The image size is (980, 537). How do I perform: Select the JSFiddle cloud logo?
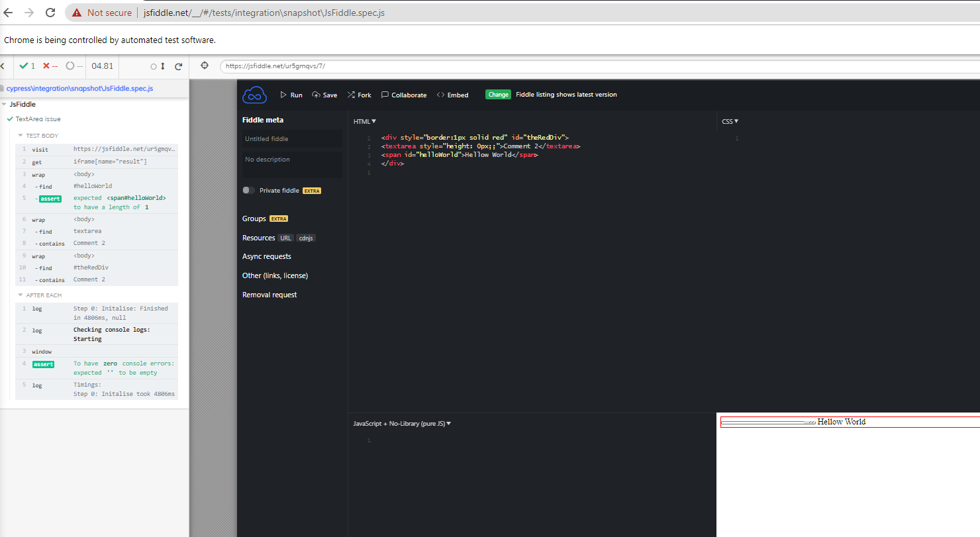(x=254, y=94)
